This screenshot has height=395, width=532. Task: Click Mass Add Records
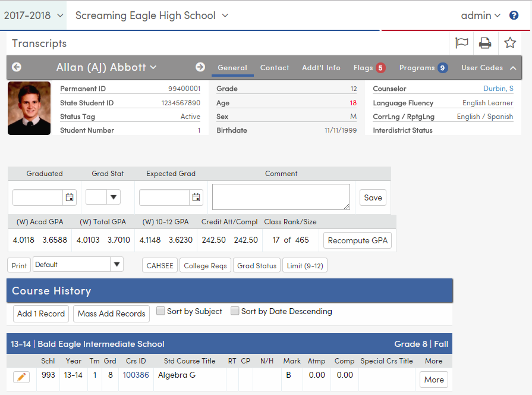[x=111, y=314]
